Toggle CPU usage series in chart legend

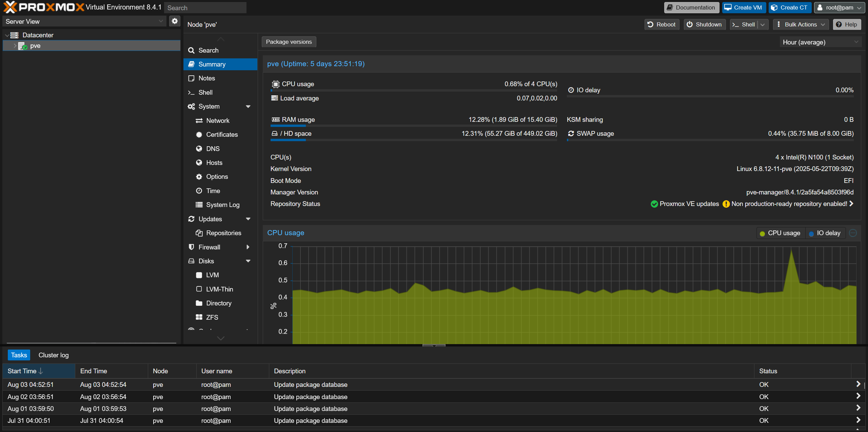[x=780, y=233]
